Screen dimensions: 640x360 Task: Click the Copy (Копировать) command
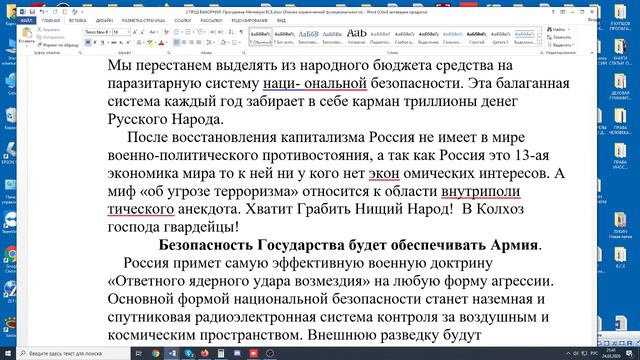(x=51, y=37)
